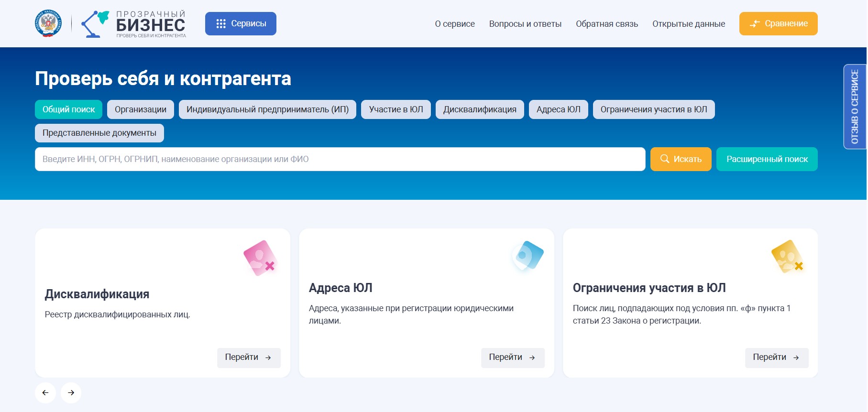Click the Federal Tax Service emblem logo
The height and width of the screenshot is (412, 868).
48,23
